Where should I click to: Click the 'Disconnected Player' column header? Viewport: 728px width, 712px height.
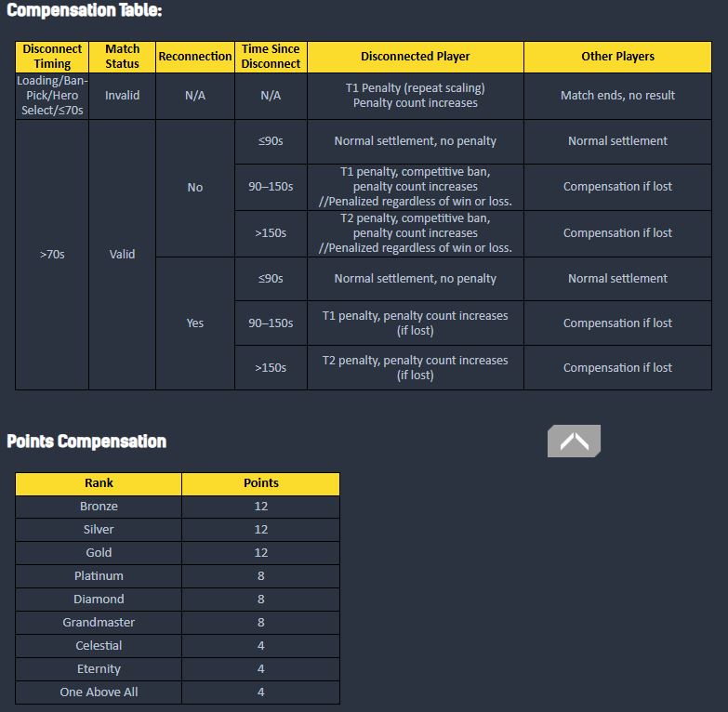pos(415,57)
